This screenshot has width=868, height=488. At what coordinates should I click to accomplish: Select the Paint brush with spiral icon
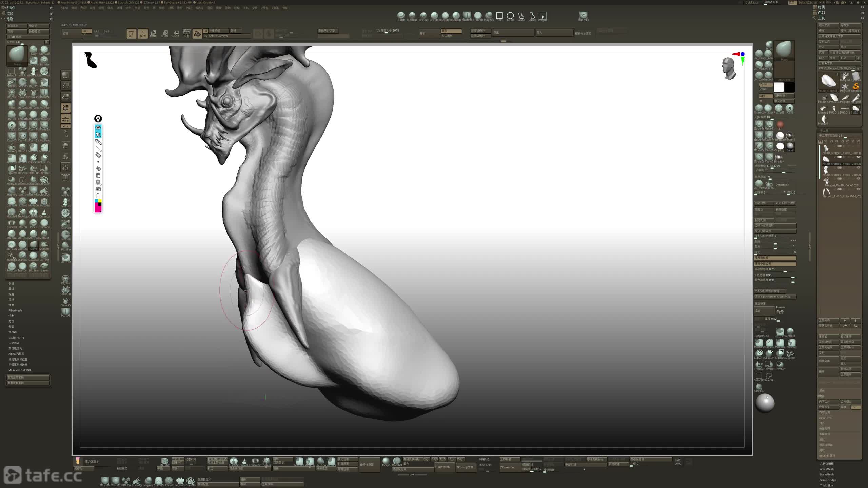click(x=789, y=109)
